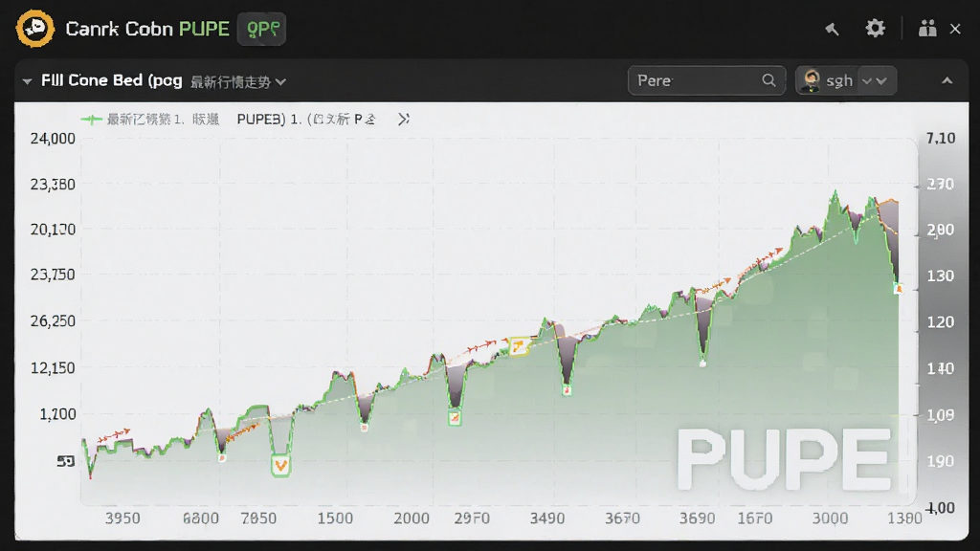Click the 12,150 left axis label

point(53,367)
